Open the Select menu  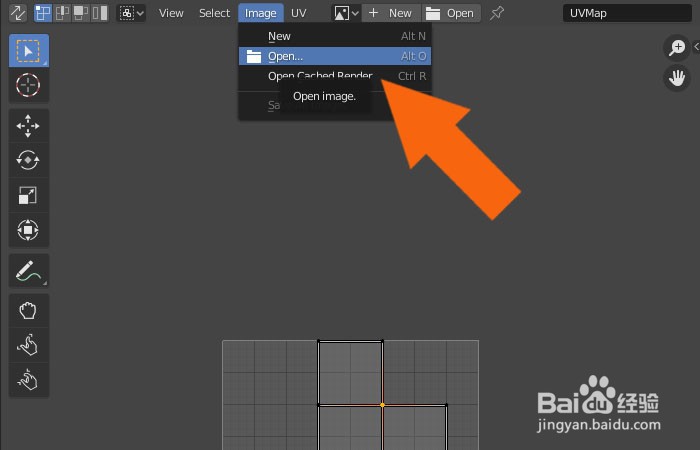pyautogui.click(x=214, y=13)
